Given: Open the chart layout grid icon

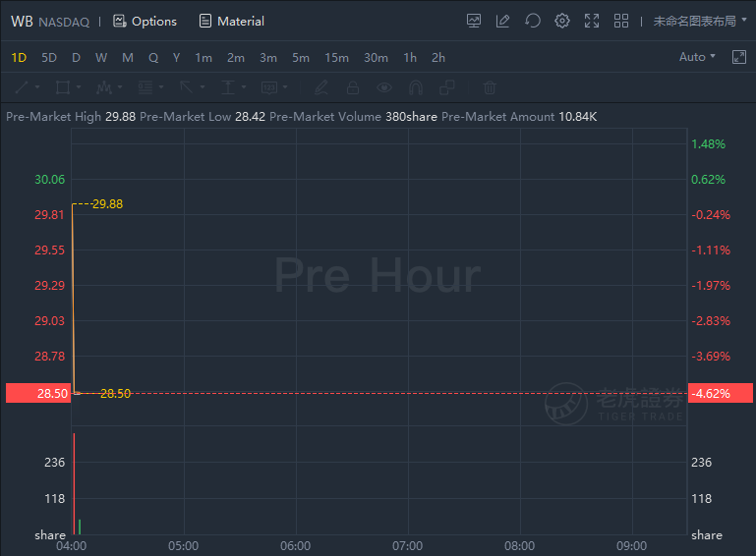Looking at the screenshot, I should click(621, 21).
